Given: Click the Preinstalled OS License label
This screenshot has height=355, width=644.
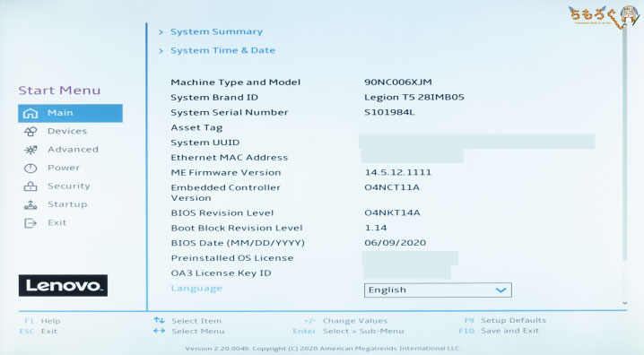Looking at the screenshot, I should click(x=232, y=258).
